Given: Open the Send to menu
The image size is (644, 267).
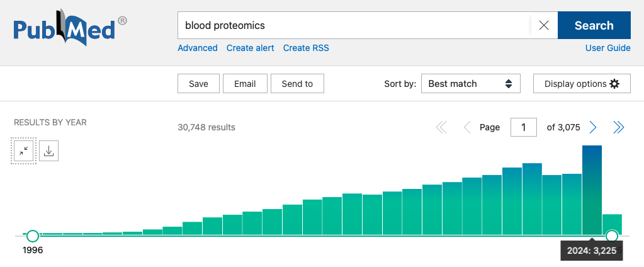Looking at the screenshot, I should pyautogui.click(x=297, y=84).
